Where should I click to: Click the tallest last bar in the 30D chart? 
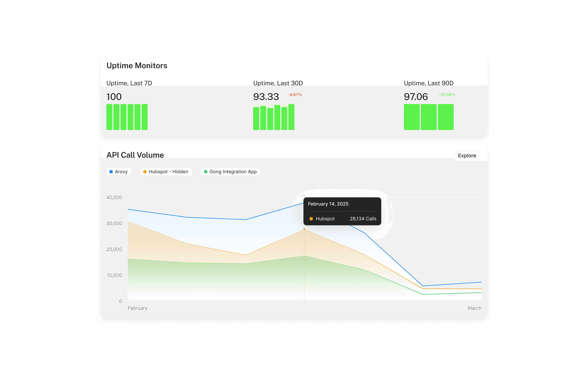coord(291,117)
